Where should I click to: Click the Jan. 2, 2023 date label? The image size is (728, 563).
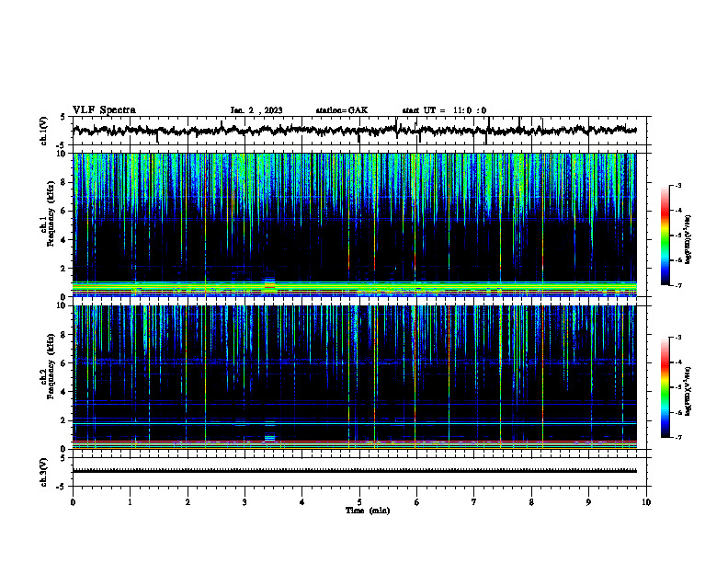tap(256, 110)
